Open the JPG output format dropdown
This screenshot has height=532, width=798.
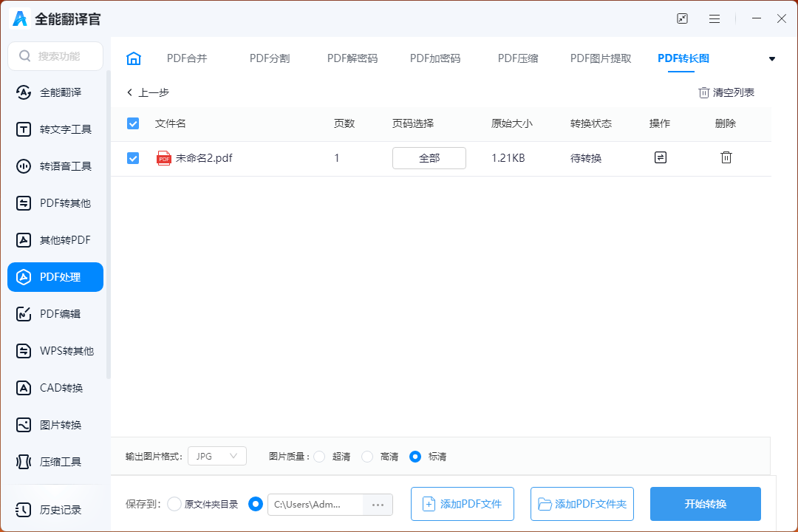[217, 457]
